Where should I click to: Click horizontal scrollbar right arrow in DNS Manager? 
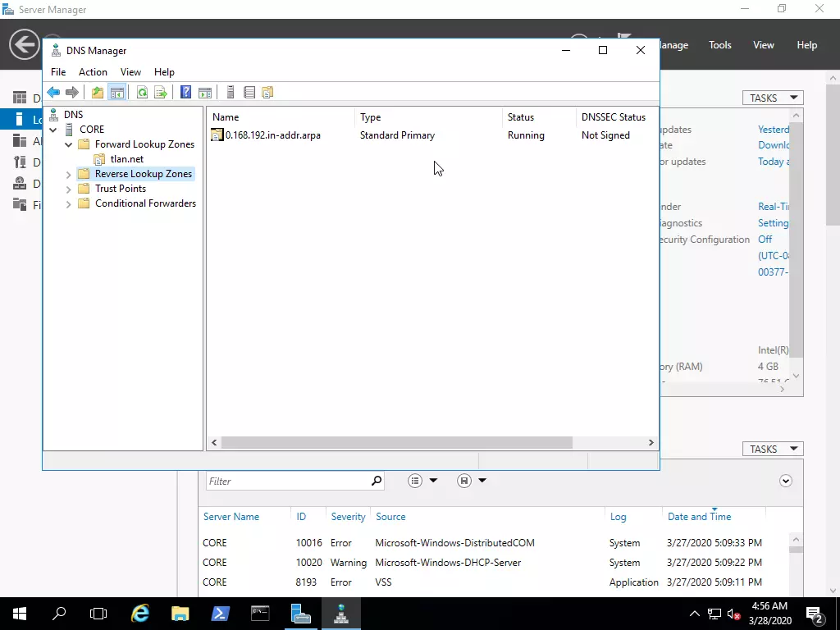651,442
